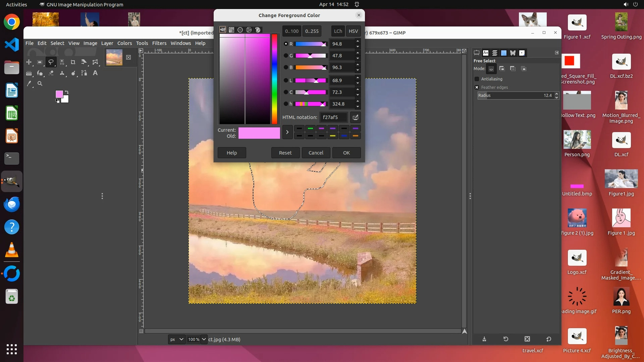Open the Colors menu
Screen dimensions: 644x362
(124, 43)
